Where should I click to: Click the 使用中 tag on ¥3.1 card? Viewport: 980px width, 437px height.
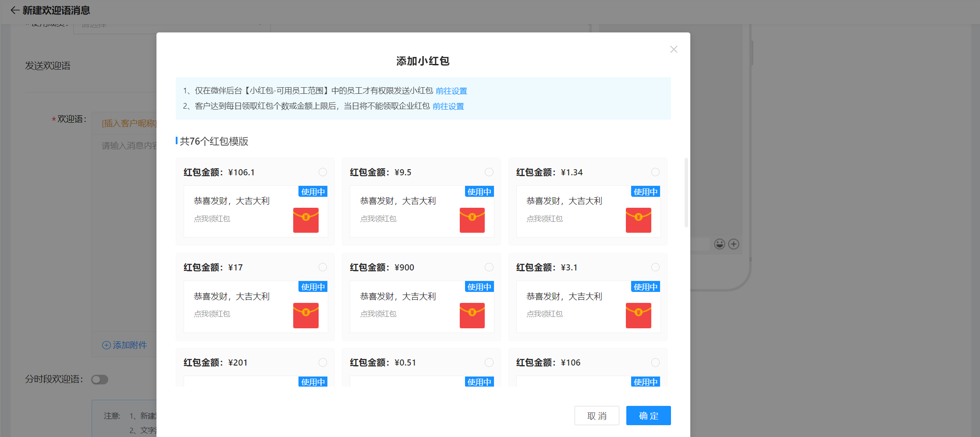click(646, 287)
